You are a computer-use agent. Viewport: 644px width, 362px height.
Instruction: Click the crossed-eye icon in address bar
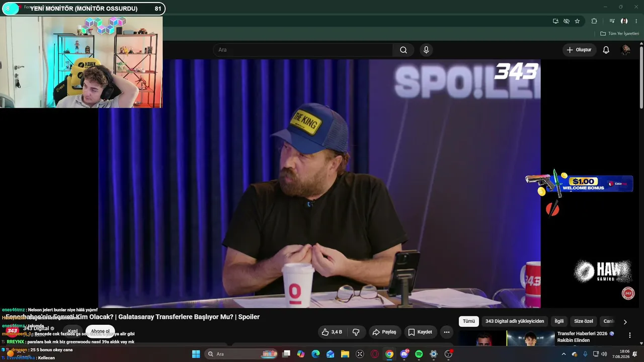(x=567, y=21)
